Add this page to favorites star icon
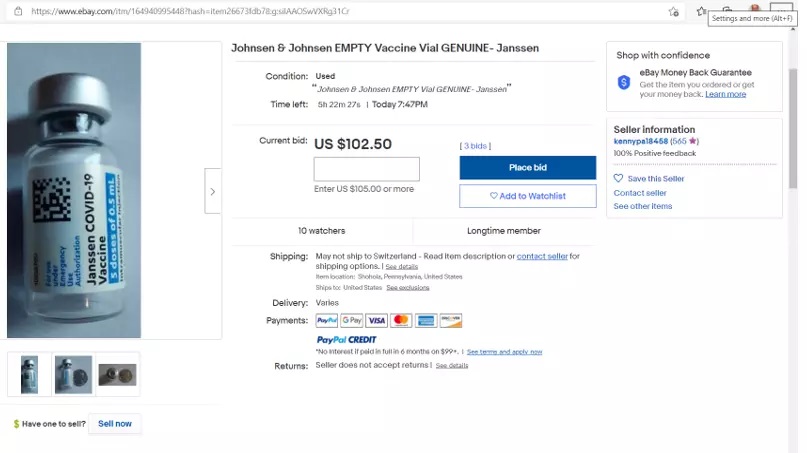Viewport: 807px width, 453px height. coord(673,11)
